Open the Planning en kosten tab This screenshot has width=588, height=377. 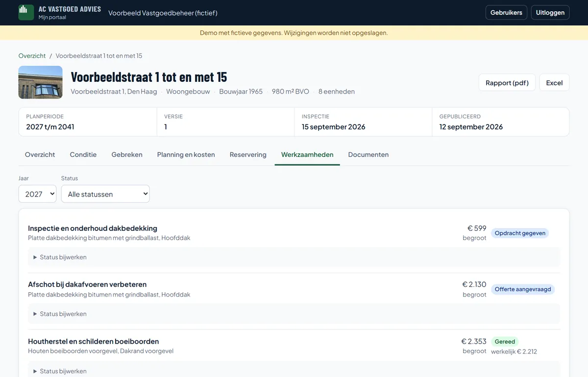pos(186,154)
